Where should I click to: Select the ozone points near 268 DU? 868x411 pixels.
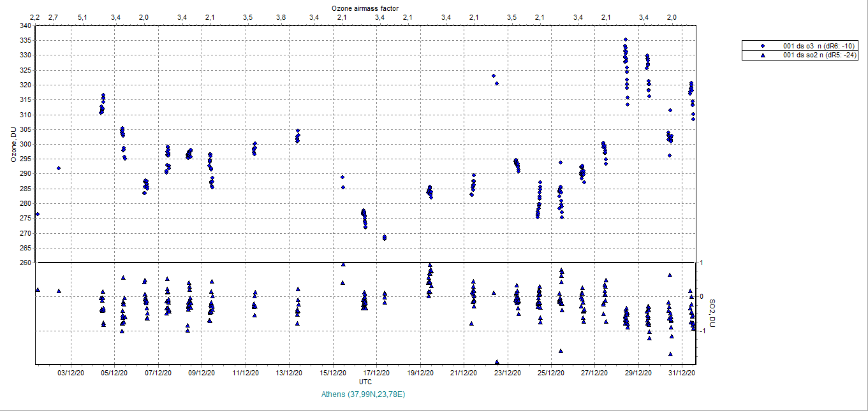(385, 238)
